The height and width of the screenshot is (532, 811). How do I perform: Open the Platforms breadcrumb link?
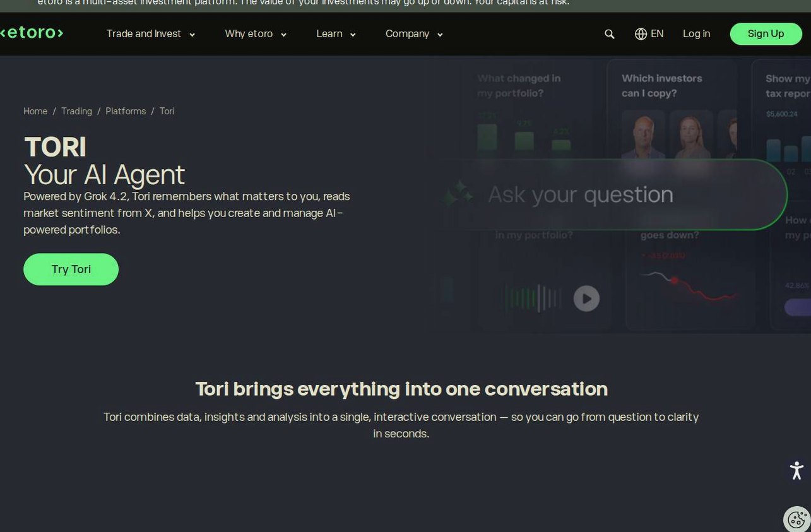pos(126,111)
